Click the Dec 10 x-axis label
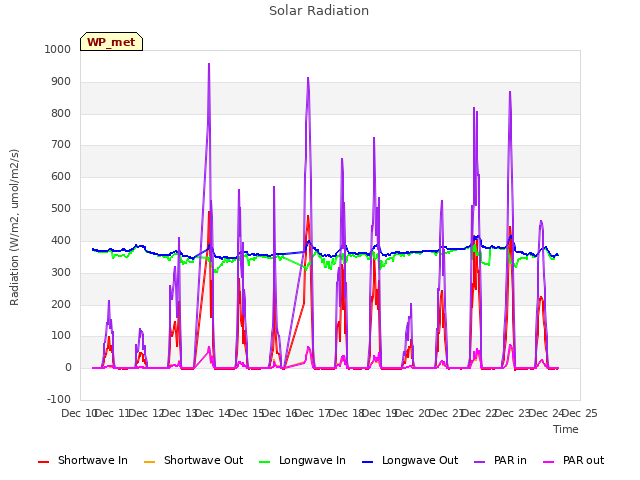This screenshot has height=480, width=640. point(78,413)
